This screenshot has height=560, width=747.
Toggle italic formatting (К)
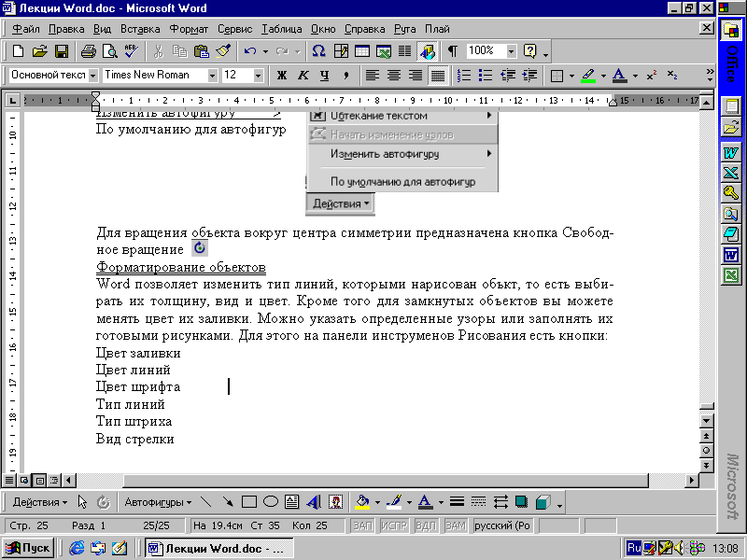[303, 76]
